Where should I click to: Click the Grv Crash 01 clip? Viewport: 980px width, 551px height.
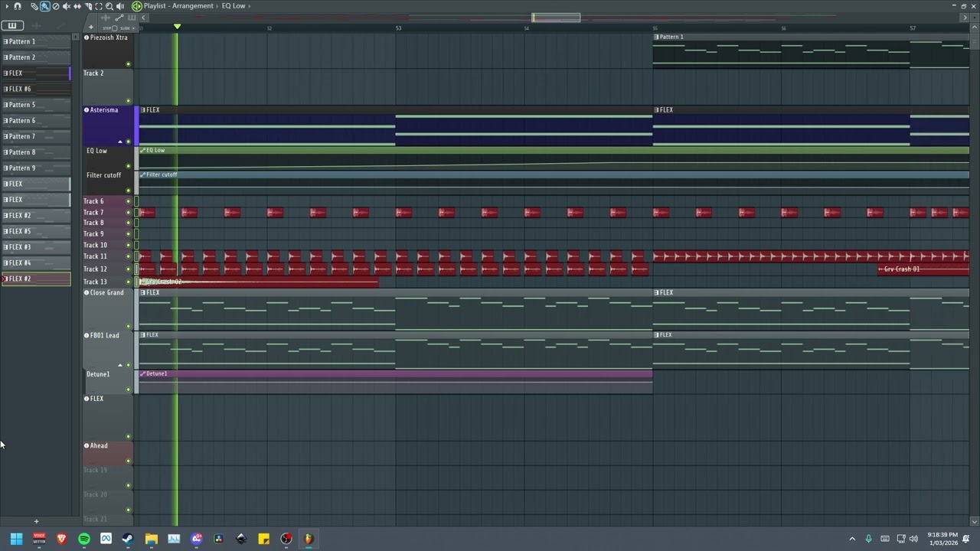pos(923,269)
